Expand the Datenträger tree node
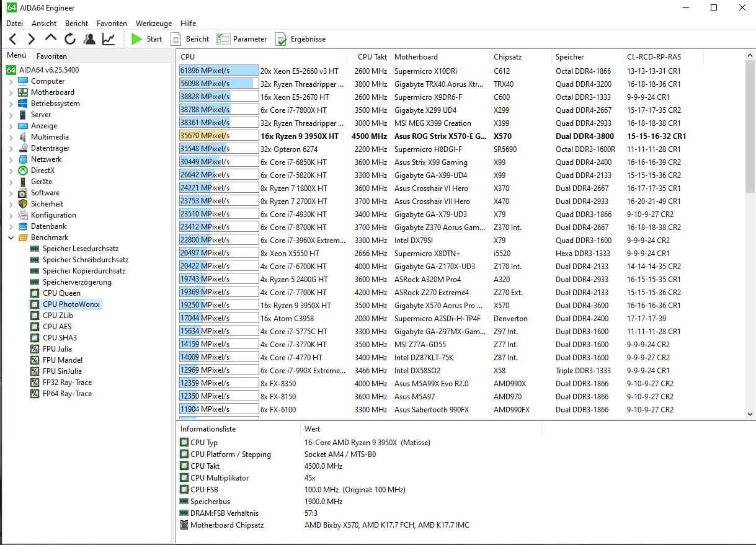The width and height of the screenshot is (756, 545). pyautogui.click(x=11, y=148)
